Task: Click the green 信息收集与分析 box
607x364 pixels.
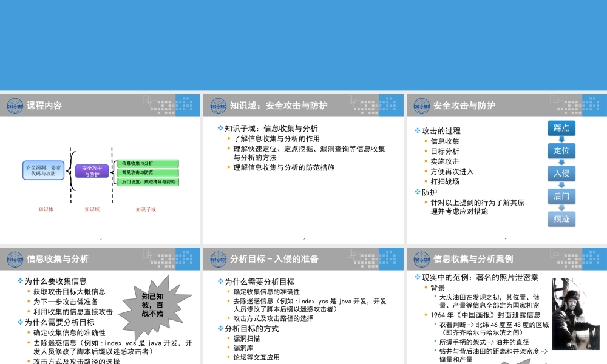Action: coord(149,163)
